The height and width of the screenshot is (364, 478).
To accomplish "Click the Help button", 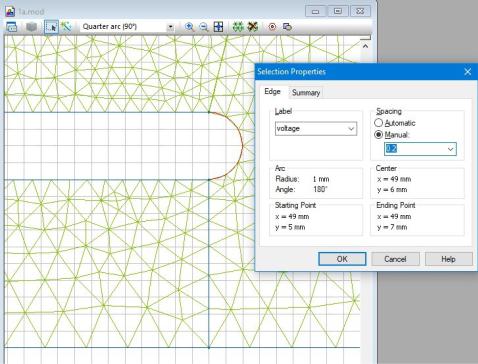I will pos(448,259).
